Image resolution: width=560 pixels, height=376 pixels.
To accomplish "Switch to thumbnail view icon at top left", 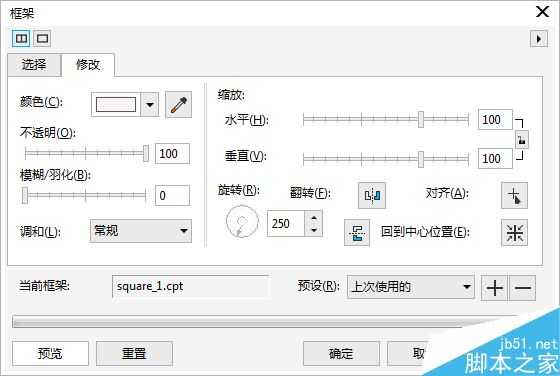I will coord(21,38).
